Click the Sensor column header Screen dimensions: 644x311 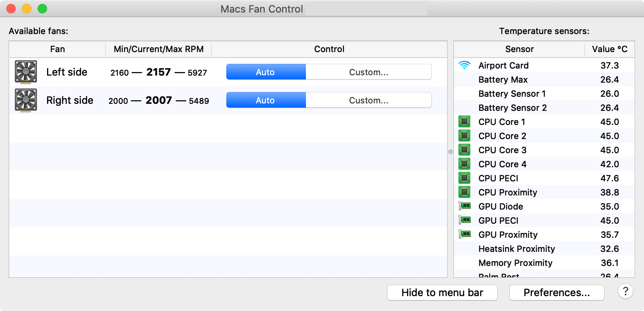click(x=519, y=49)
